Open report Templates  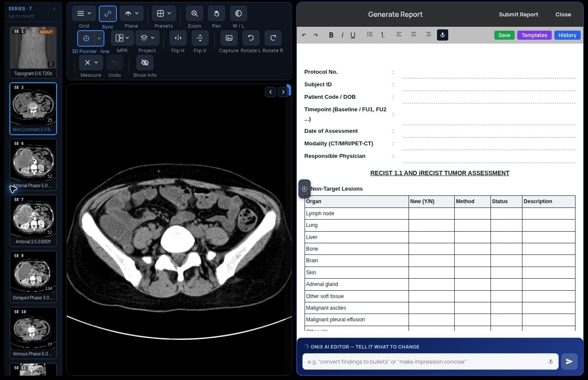tap(534, 35)
